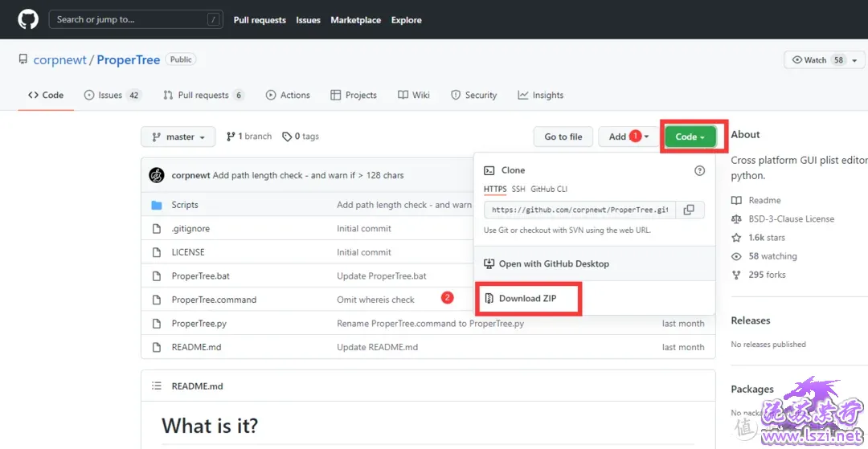Open the Packages heading link
Screen dimensions: 868x449
pyautogui.click(x=752, y=390)
